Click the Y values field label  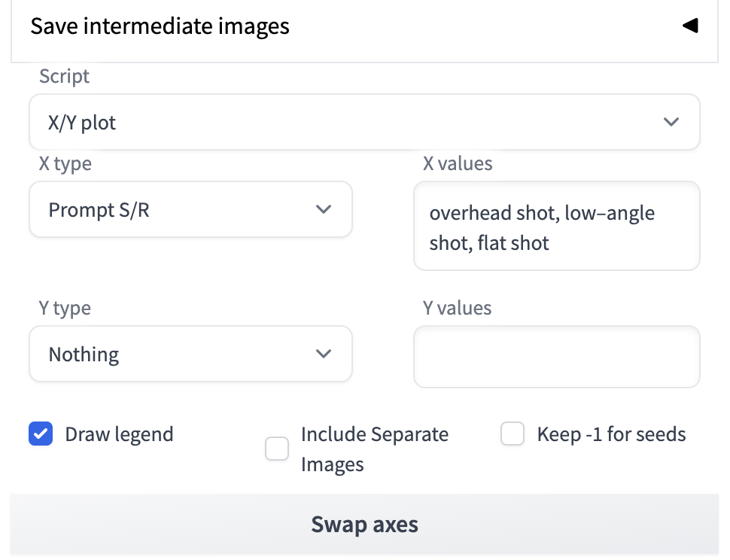pyautogui.click(x=457, y=308)
